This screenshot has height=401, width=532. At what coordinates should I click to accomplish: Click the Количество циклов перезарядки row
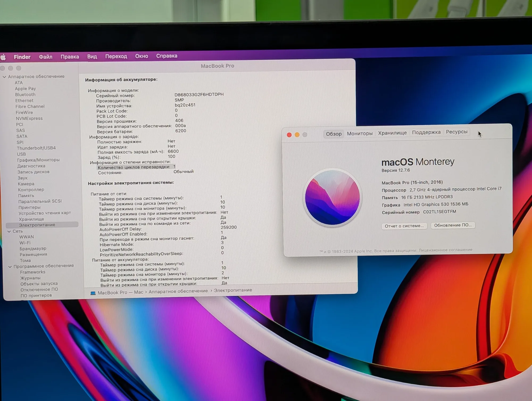[136, 167]
